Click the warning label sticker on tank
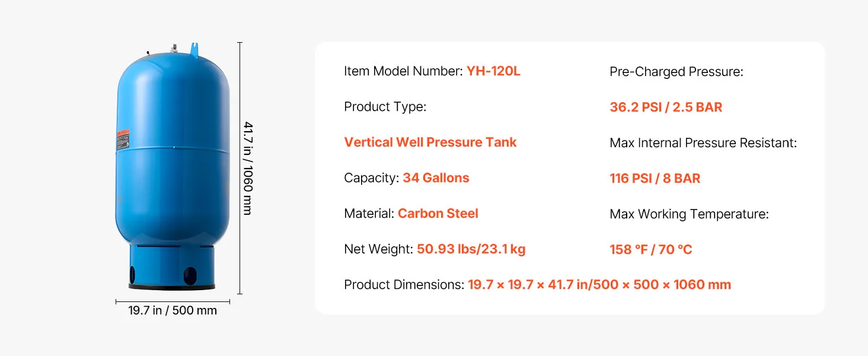 (x=123, y=136)
